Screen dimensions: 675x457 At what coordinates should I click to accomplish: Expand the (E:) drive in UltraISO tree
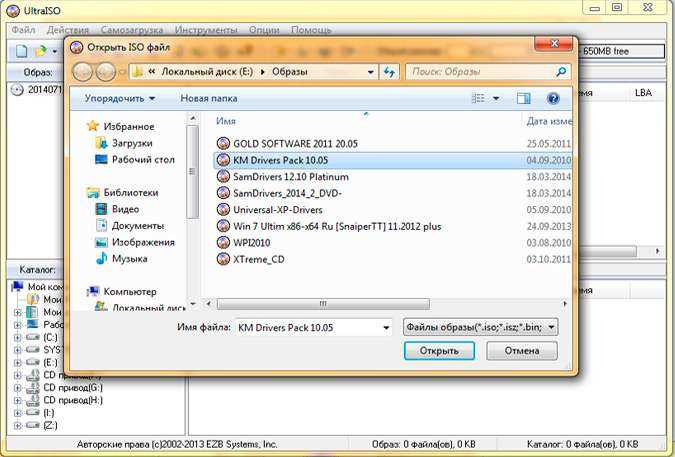pyautogui.click(x=18, y=363)
